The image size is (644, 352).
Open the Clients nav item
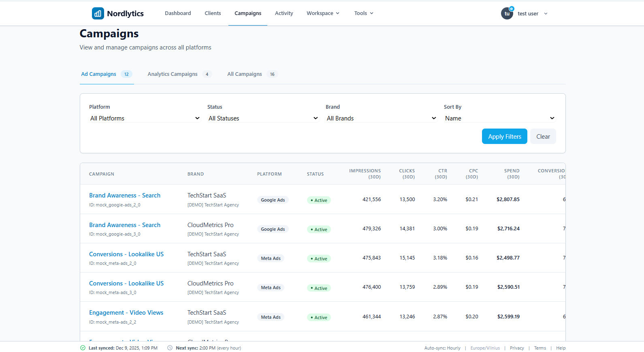213,13
